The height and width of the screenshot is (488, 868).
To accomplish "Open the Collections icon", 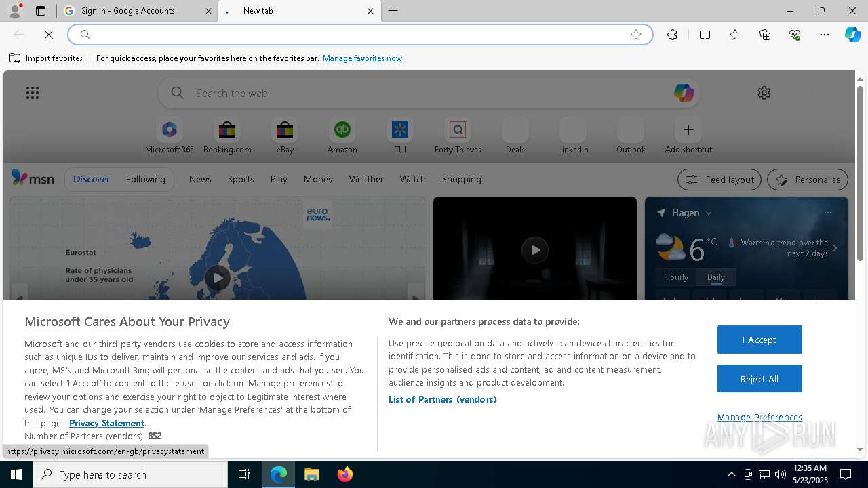I will point(765,35).
